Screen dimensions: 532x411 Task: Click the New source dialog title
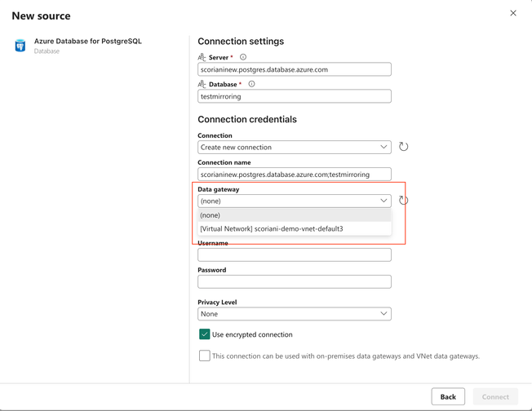pos(41,15)
